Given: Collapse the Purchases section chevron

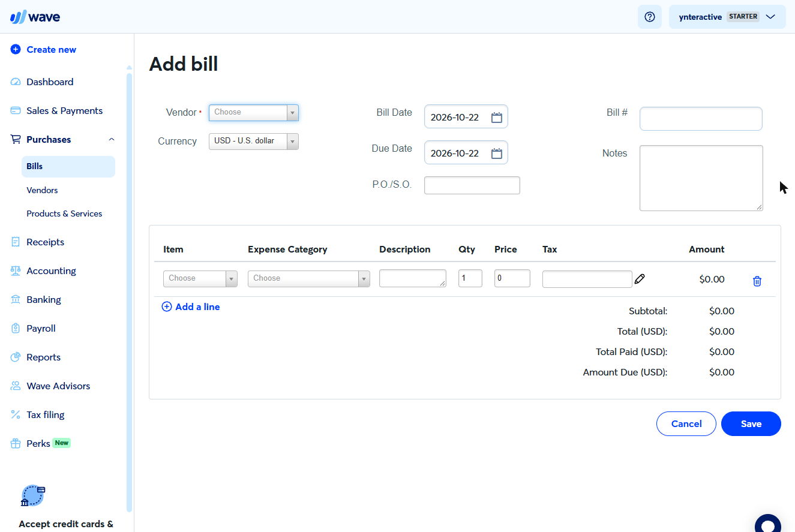Looking at the screenshot, I should point(111,140).
